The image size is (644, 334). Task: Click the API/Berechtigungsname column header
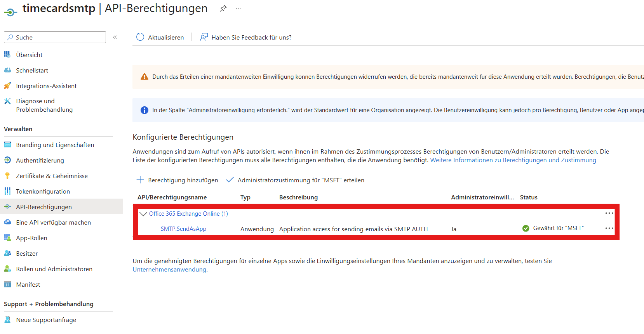pos(172,197)
